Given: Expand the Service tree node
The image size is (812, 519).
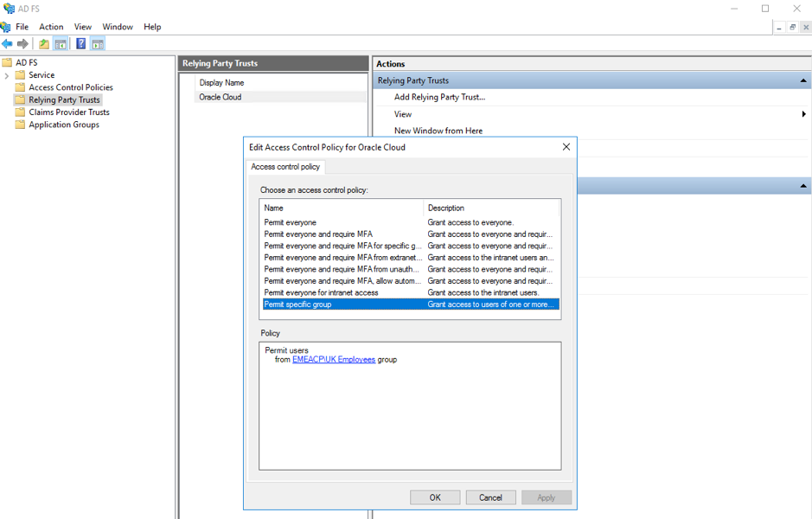Looking at the screenshot, I should 6,75.
